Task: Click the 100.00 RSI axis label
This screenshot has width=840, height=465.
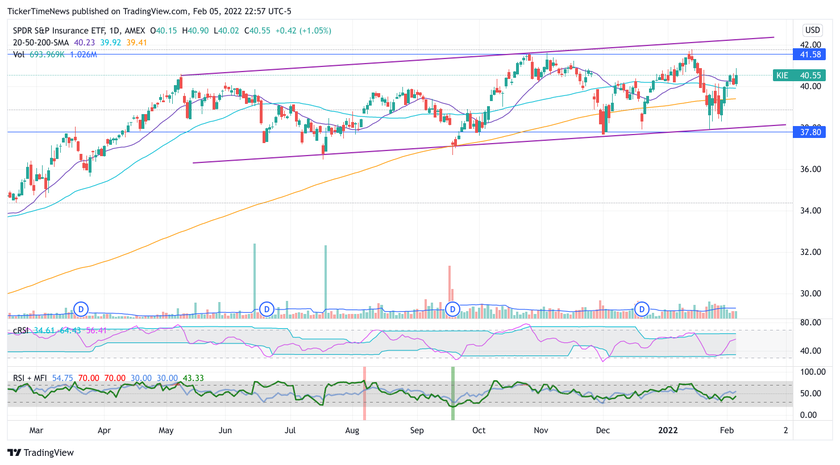Action: pyautogui.click(x=813, y=372)
